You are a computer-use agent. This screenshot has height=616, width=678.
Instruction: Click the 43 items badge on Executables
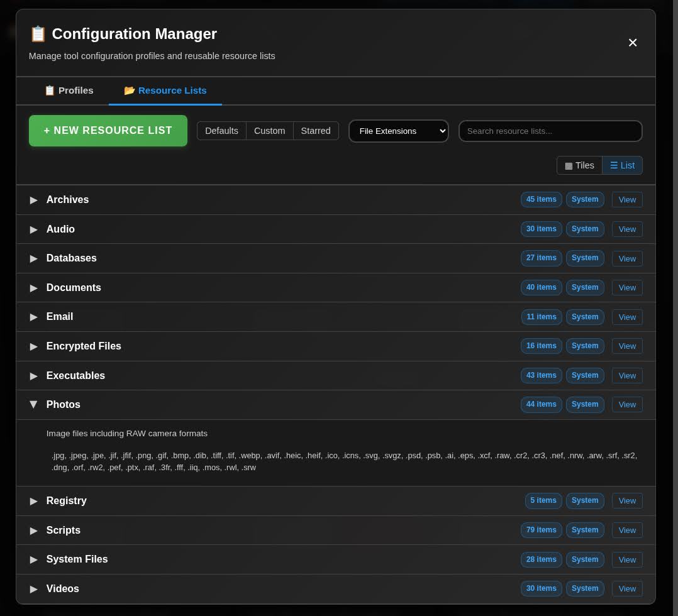tap(541, 375)
